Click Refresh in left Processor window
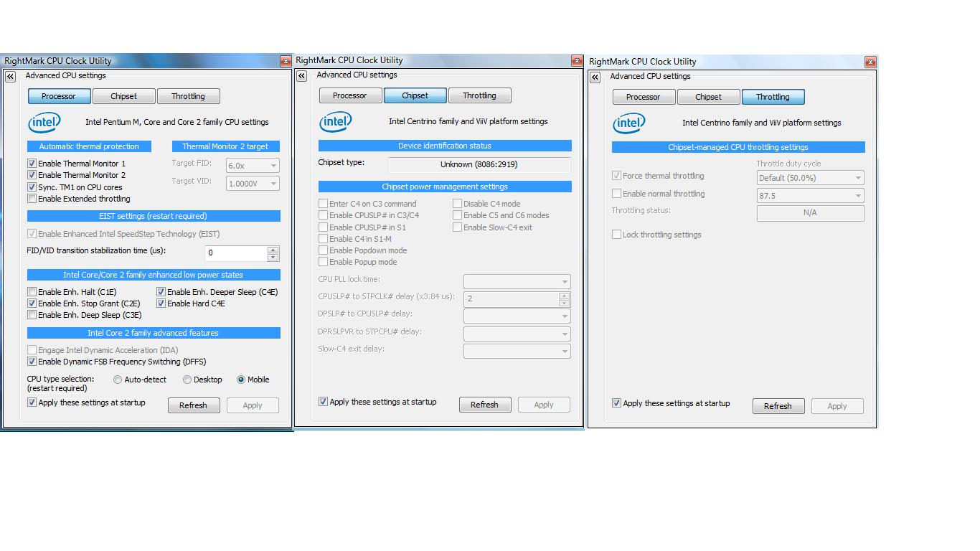The height and width of the screenshot is (551, 980). pyautogui.click(x=194, y=405)
